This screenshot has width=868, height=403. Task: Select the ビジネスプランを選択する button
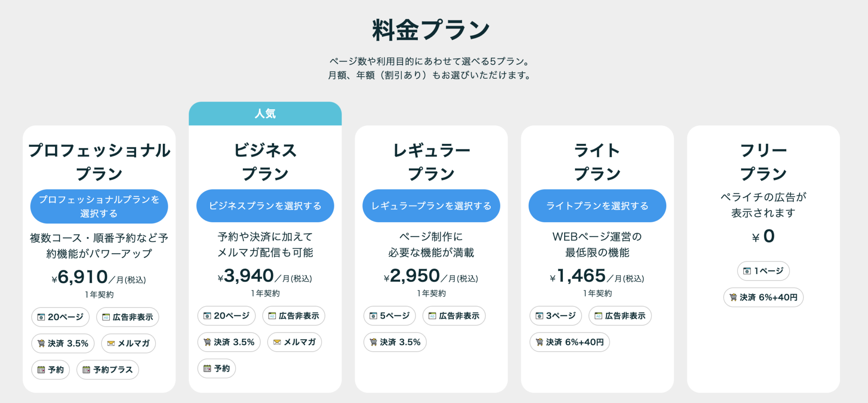coord(265,206)
